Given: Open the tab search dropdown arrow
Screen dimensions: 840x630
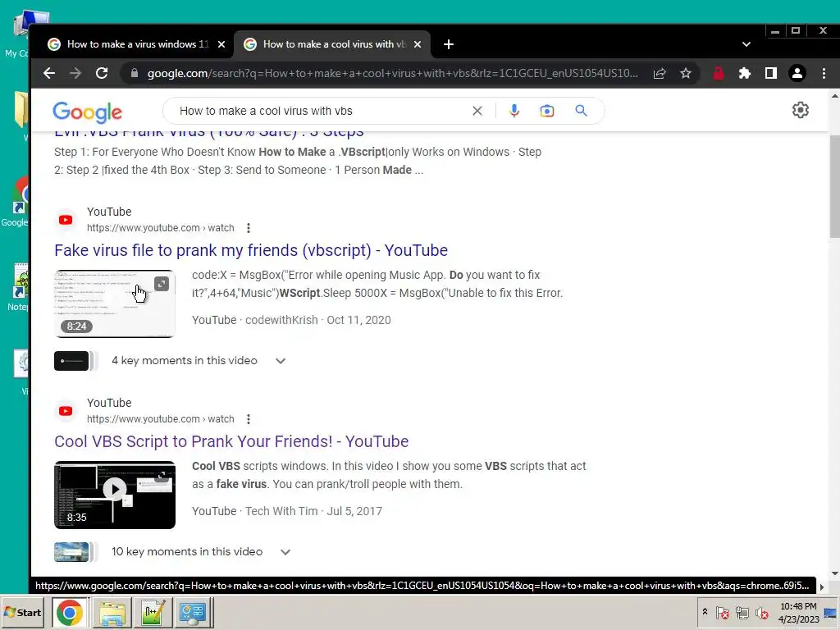Looking at the screenshot, I should click(746, 44).
